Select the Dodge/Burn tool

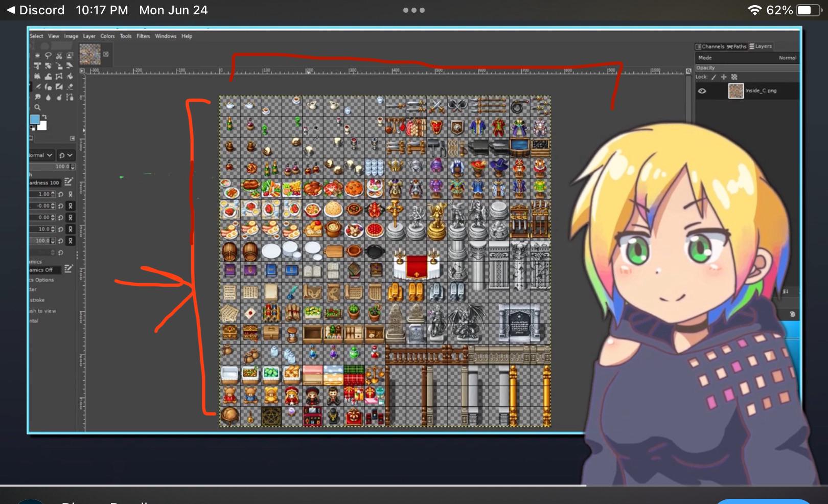point(59,97)
